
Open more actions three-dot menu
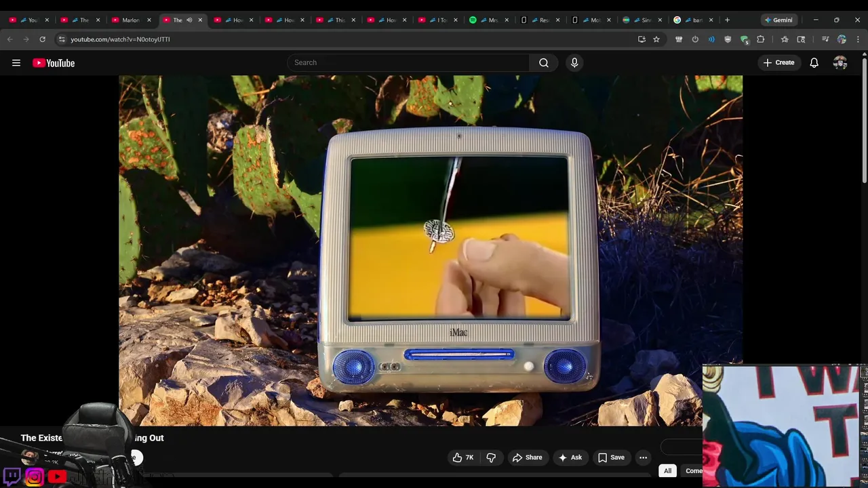coord(643,457)
